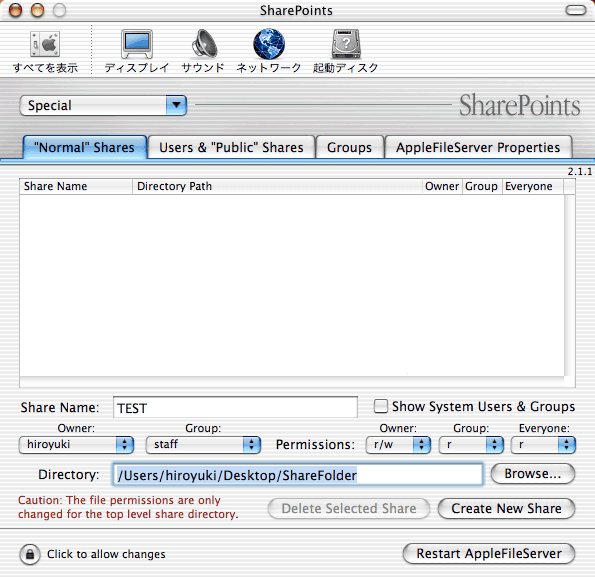595x577 pixels.
Task: Sort by Share Name column header
Action: click(x=76, y=186)
